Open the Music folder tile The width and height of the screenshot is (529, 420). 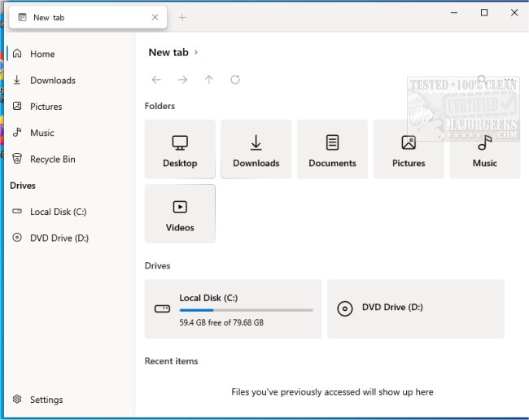[x=485, y=149]
